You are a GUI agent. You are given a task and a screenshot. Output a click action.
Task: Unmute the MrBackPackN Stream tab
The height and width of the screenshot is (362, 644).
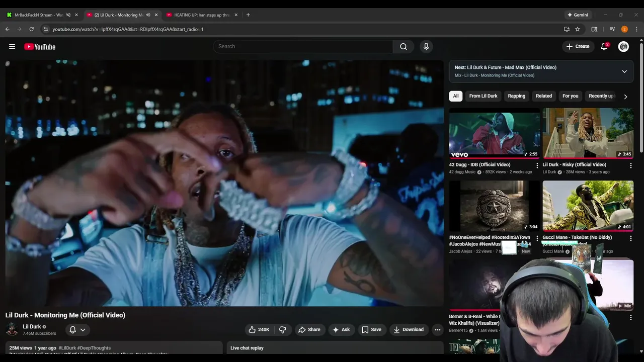click(x=68, y=15)
